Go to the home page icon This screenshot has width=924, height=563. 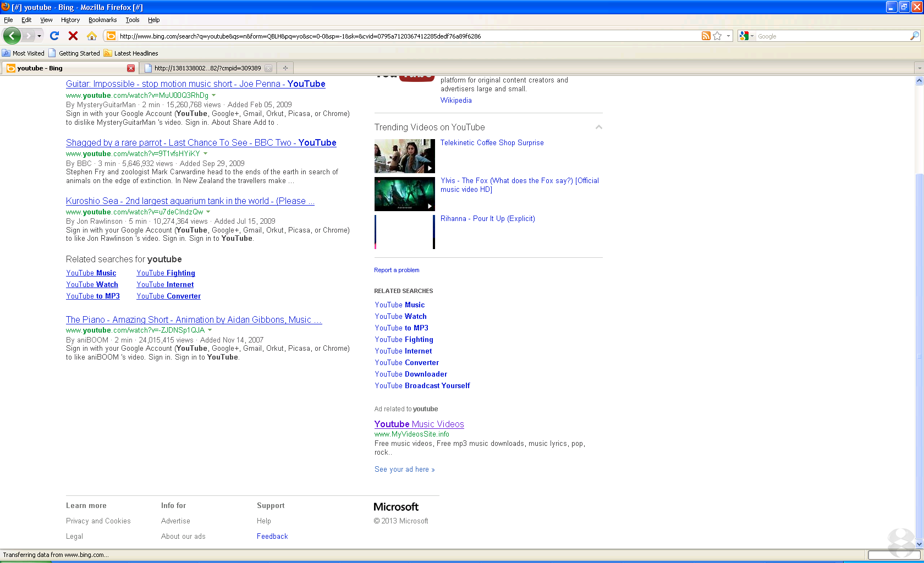[x=92, y=36]
